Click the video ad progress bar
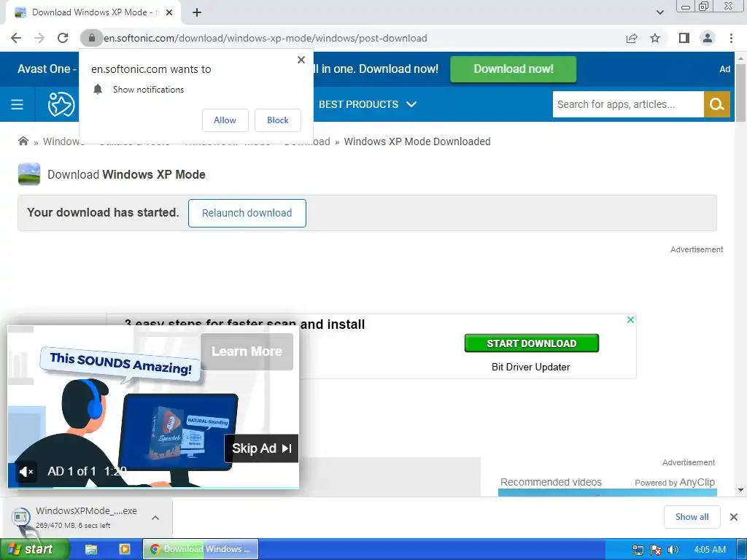 tap(153, 487)
